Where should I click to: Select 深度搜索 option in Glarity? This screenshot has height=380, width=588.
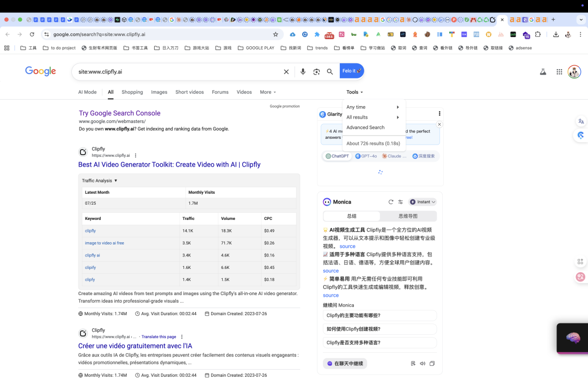tap(424, 156)
